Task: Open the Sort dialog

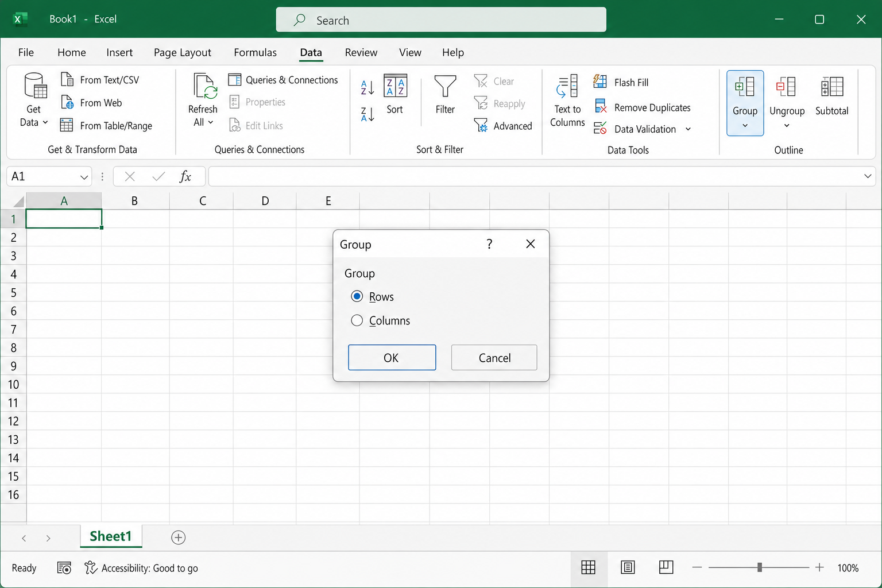Action: [395, 94]
